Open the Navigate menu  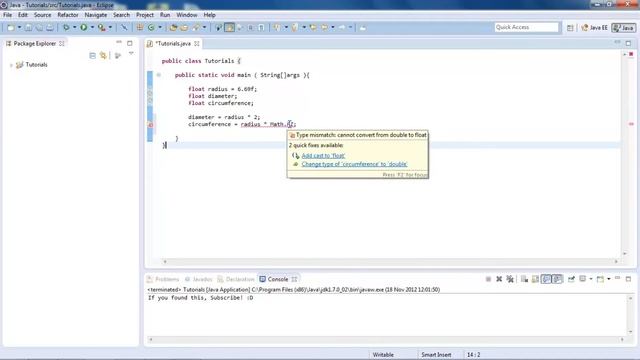(x=96, y=15)
